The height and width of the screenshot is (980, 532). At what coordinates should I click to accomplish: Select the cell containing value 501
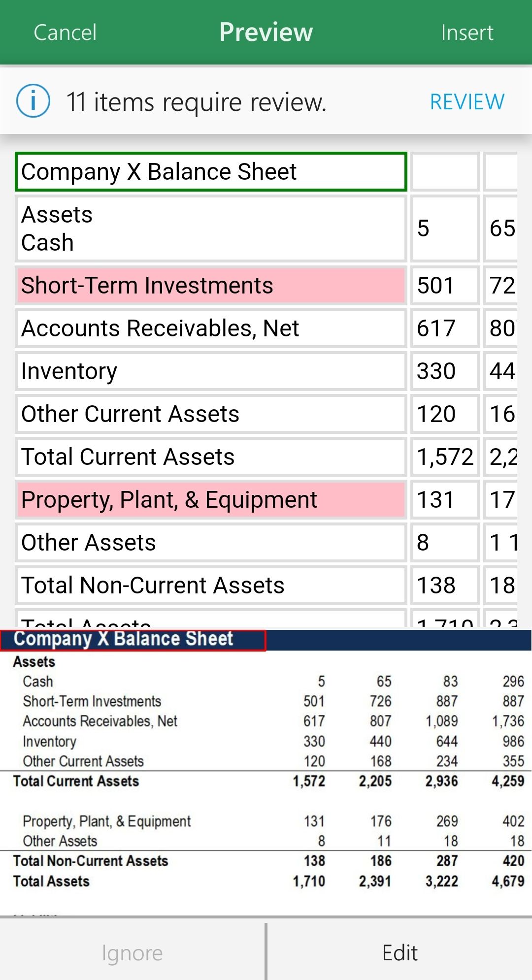pos(444,285)
